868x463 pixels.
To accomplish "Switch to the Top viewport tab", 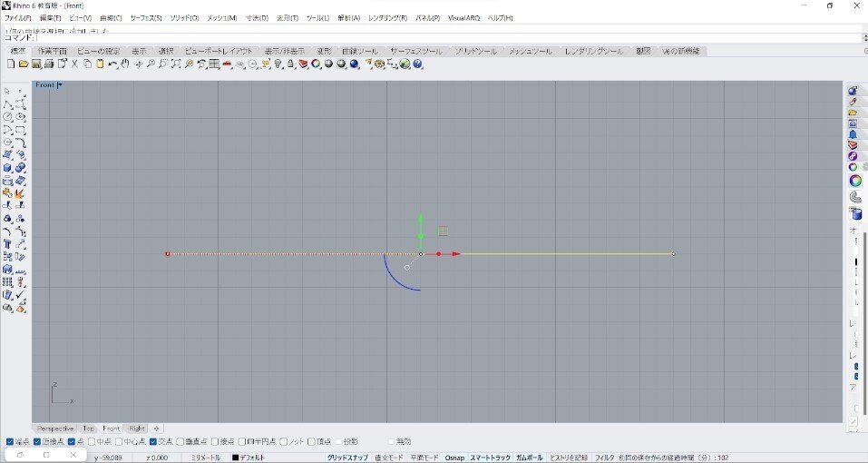I will [x=89, y=429].
